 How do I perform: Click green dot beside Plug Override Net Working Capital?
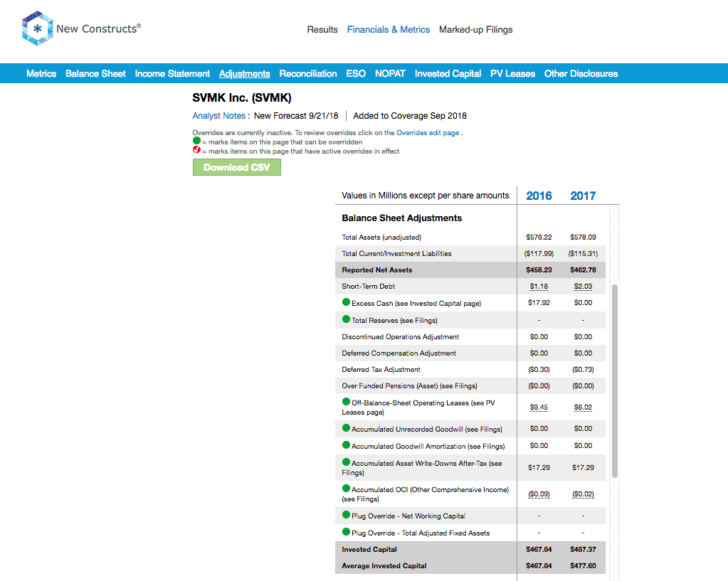pyautogui.click(x=346, y=515)
